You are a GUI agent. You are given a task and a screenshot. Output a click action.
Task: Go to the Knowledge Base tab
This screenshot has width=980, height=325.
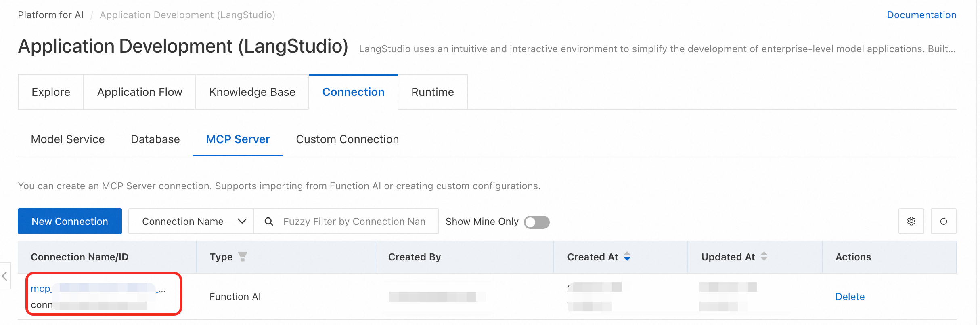pyautogui.click(x=252, y=92)
